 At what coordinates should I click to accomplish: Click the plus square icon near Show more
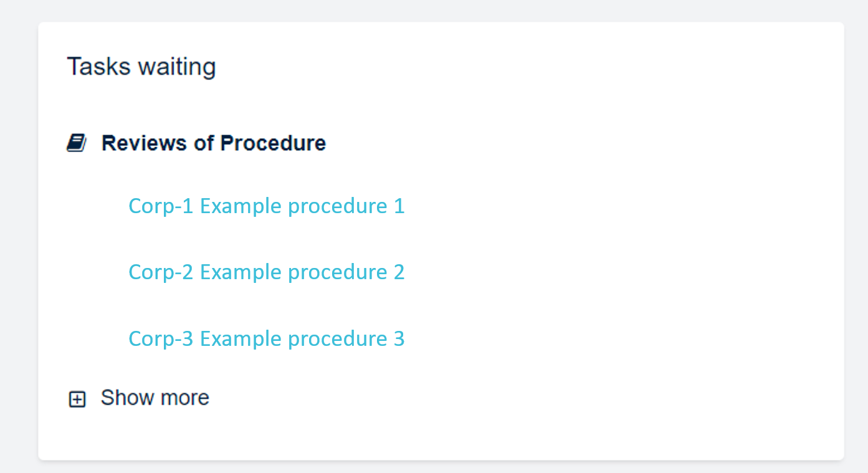[x=77, y=399]
